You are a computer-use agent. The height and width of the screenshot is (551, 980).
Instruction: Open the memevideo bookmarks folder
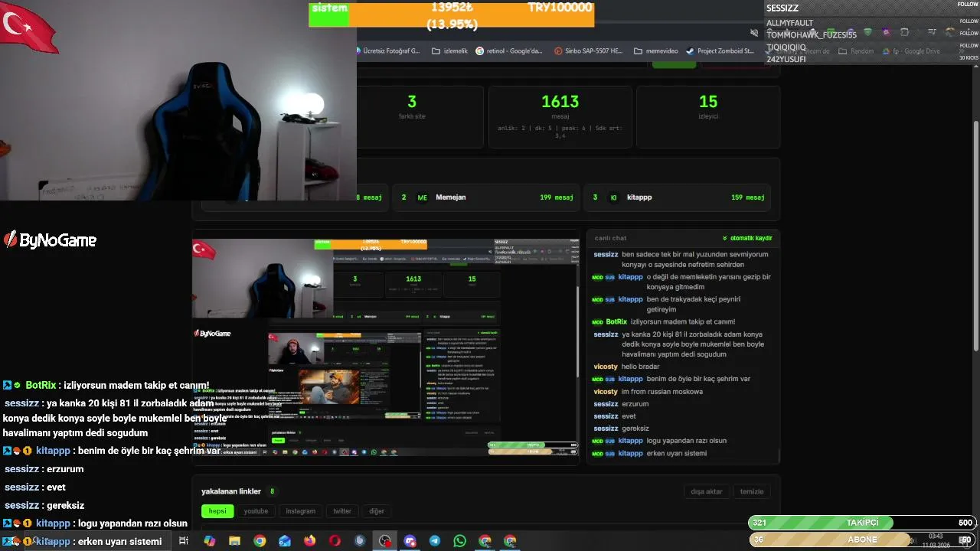tap(656, 51)
